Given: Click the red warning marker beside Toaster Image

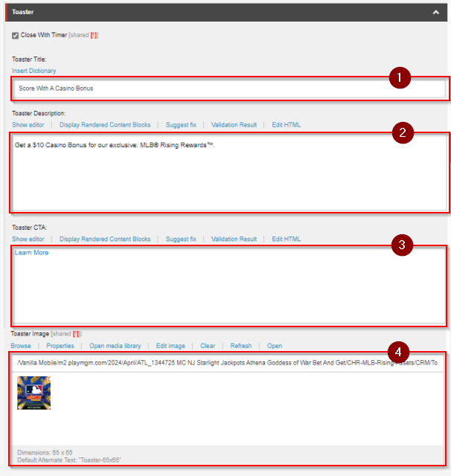Looking at the screenshot, I should point(76,334).
